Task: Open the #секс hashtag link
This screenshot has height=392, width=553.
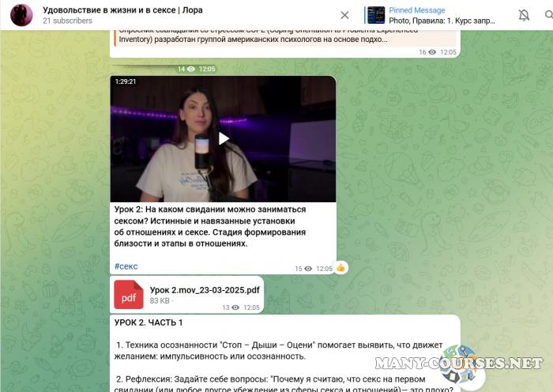Action: (x=126, y=267)
